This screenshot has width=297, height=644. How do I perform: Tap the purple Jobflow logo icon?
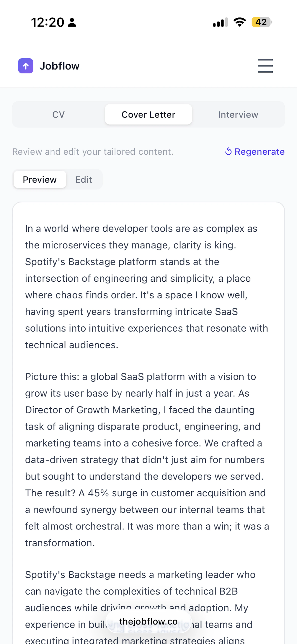coord(26,66)
